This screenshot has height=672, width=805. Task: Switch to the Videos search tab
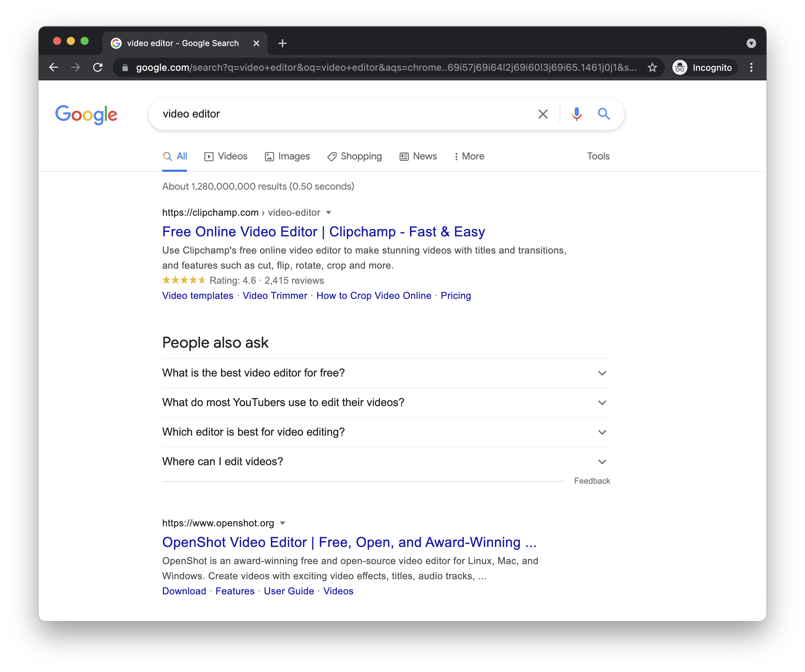click(226, 156)
